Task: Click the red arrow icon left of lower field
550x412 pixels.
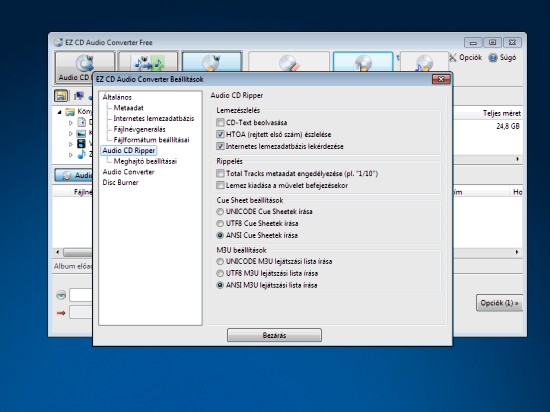Action: [61, 313]
